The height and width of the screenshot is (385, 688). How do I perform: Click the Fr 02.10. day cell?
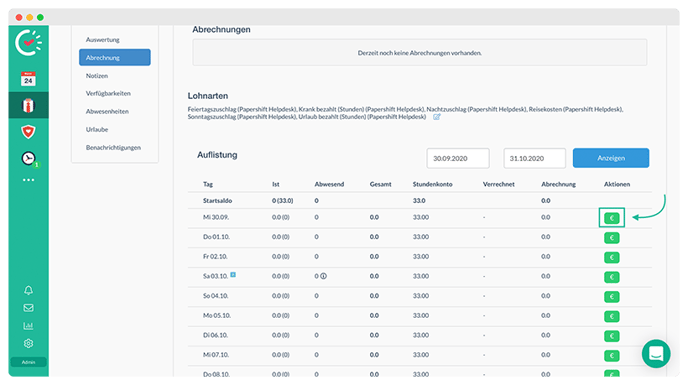pyautogui.click(x=215, y=256)
